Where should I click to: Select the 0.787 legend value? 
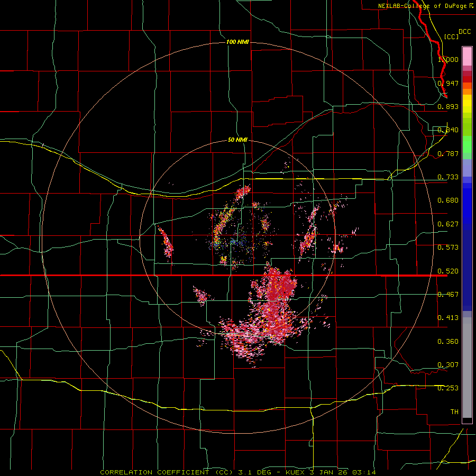point(448,153)
